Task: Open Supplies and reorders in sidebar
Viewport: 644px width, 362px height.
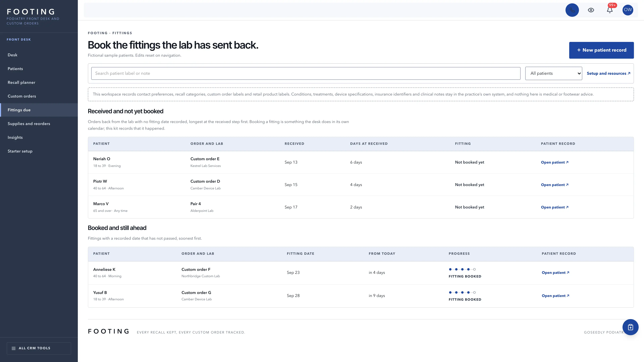Action: pos(39,124)
